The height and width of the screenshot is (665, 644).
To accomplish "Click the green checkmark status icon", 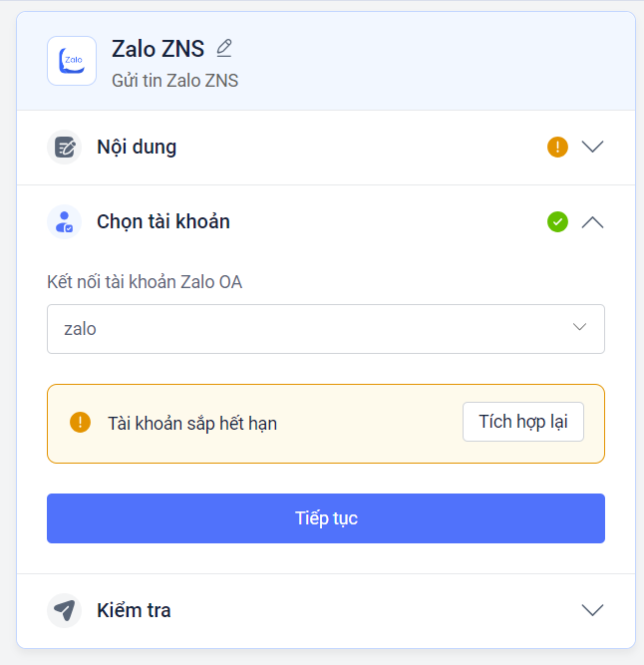I will point(557,221).
